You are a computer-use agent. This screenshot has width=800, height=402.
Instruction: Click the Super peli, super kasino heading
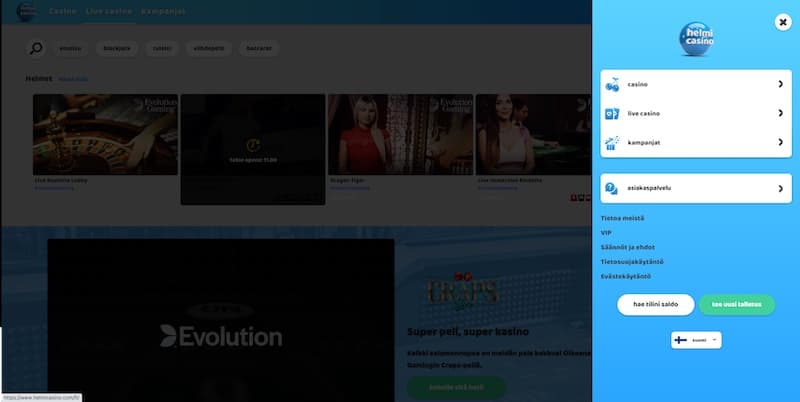468,332
